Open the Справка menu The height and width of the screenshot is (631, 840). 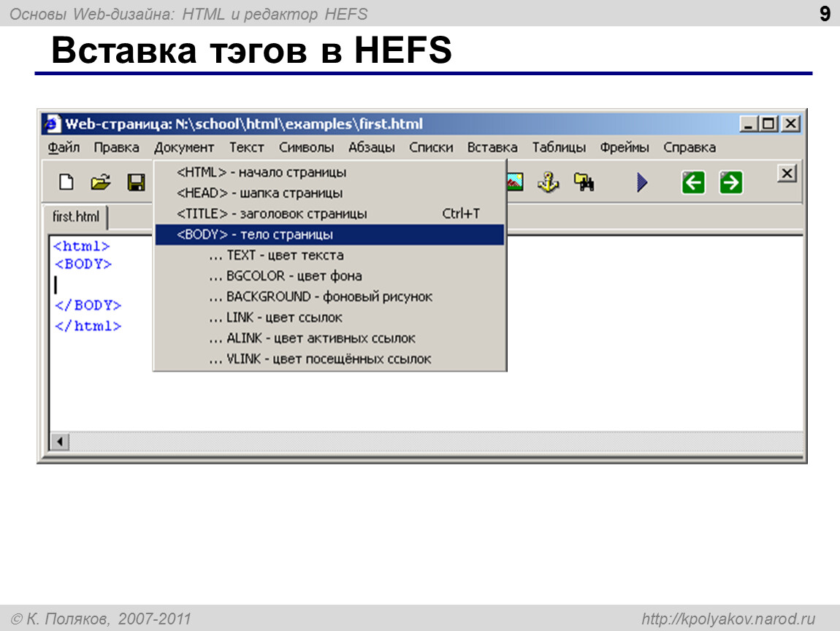pyautogui.click(x=689, y=148)
